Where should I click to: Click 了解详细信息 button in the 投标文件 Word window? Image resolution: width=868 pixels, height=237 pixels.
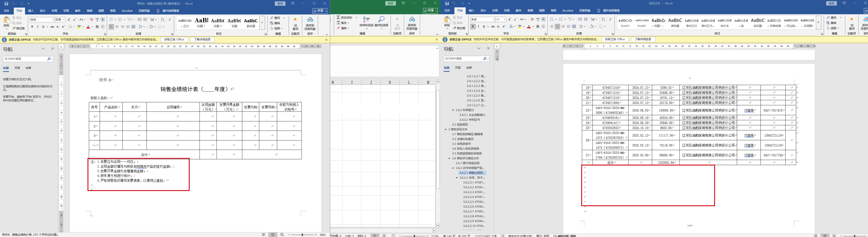[x=643, y=40]
